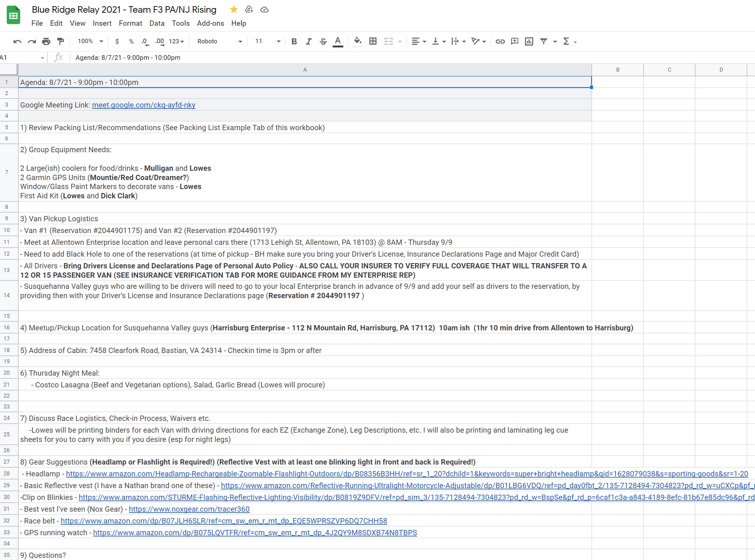Click cell '3) Van Pickup Logistics'
The image size is (755, 560).
pos(305,219)
